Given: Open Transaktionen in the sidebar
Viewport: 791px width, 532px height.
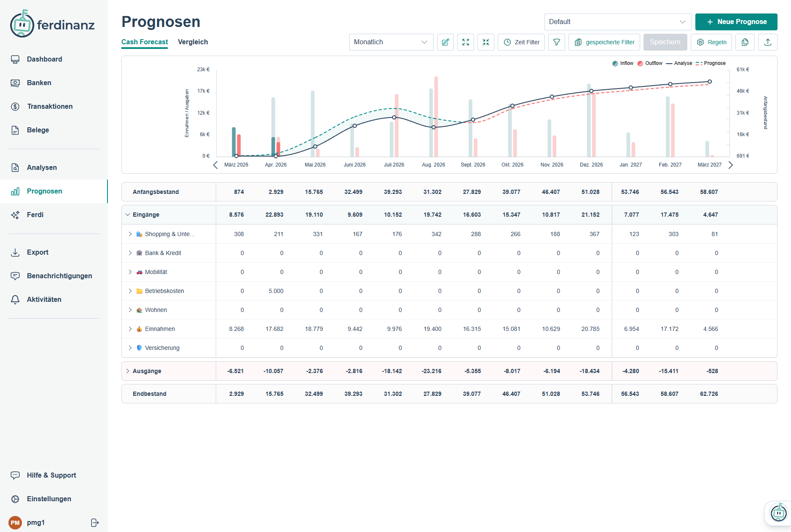Looking at the screenshot, I should click(50, 107).
